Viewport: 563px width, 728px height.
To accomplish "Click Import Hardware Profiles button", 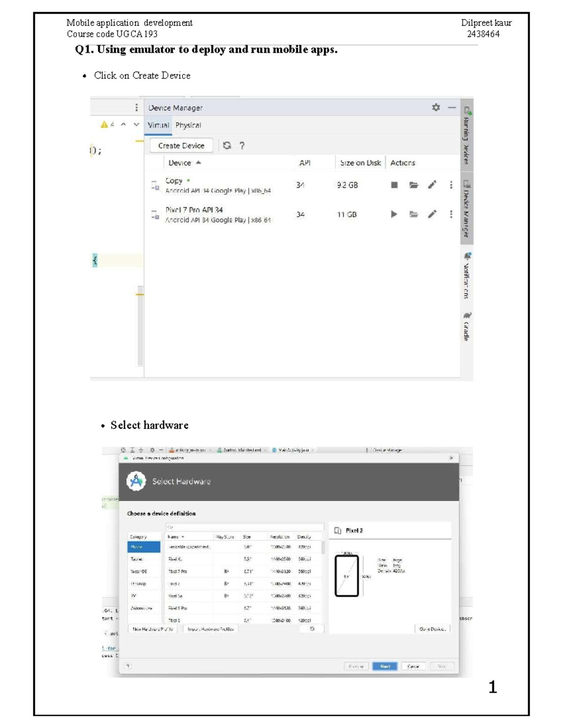I will 210,629.
